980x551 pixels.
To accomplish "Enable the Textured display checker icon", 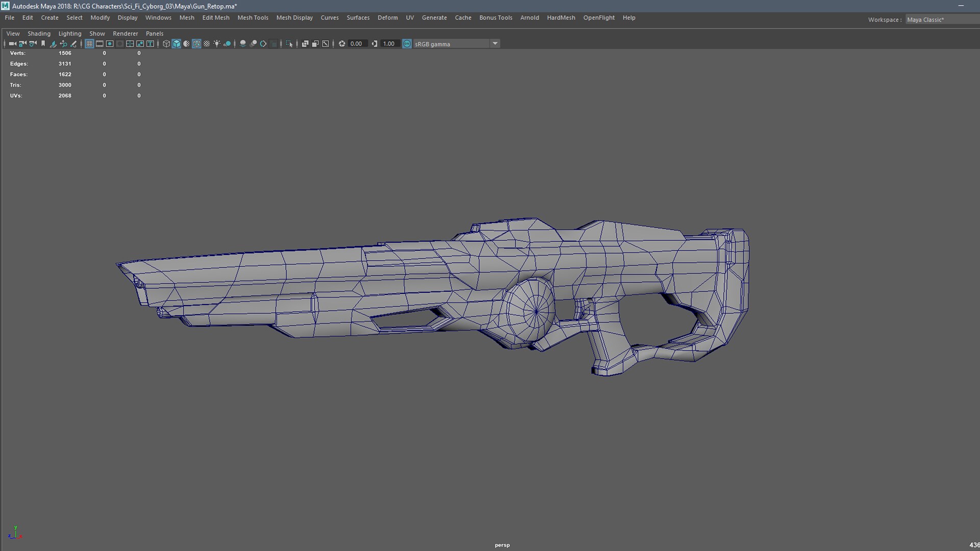I will click(x=207, y=44).
